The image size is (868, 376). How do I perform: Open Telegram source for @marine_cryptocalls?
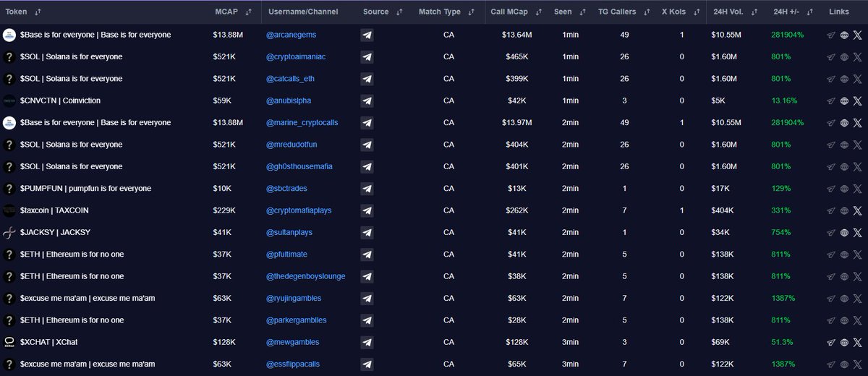tap(367, 122)
